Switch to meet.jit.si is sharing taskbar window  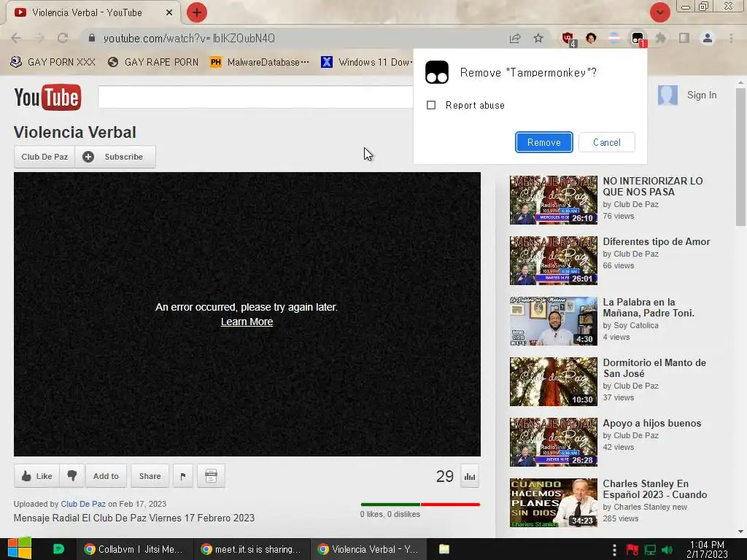[x=252, y=549]
